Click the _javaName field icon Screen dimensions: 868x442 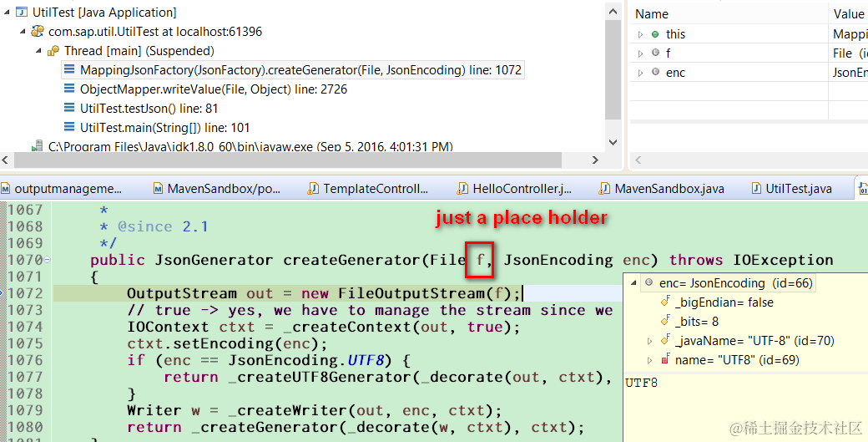pyautogui.click(x=665, y=340)
